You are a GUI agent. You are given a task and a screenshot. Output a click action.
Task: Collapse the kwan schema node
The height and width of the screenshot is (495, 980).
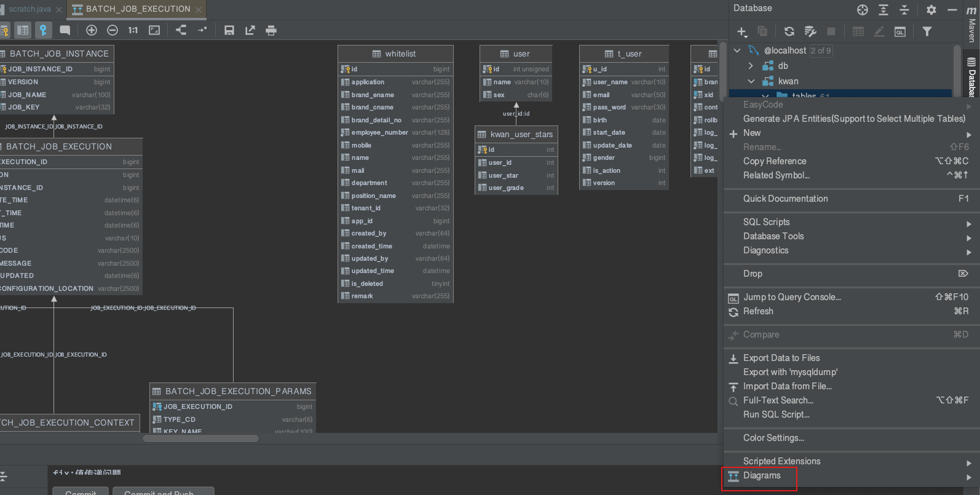click(751, 81)
